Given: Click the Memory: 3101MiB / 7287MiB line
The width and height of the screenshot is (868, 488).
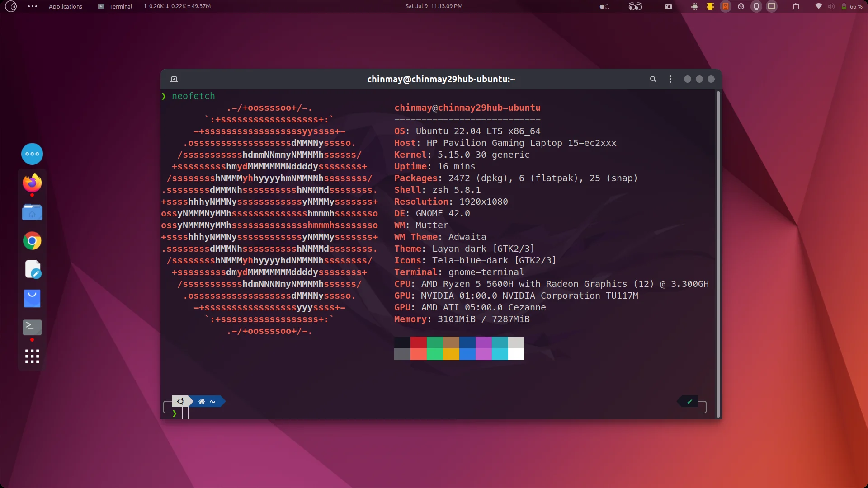Looking at the screenshot, I should click(x=462, y=319).
